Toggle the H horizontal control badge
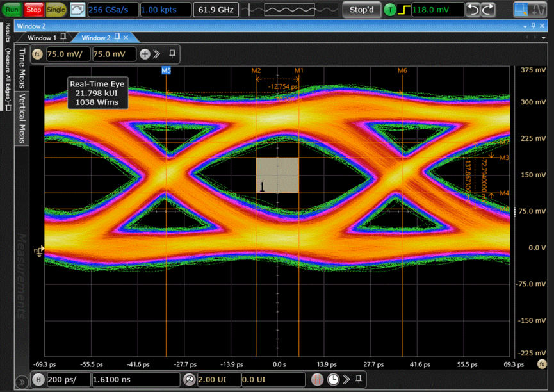This screenshot has width=554, height=392. [38, 380]
